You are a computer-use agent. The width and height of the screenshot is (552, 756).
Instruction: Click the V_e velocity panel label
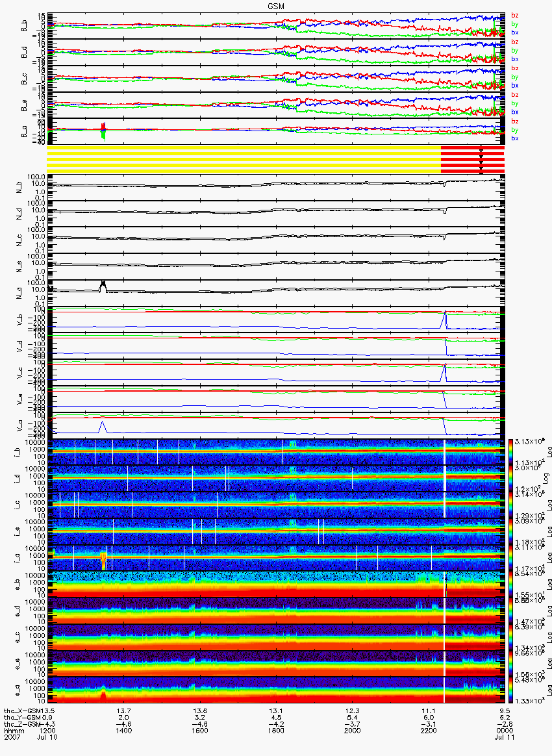click(x=19, y=399)
